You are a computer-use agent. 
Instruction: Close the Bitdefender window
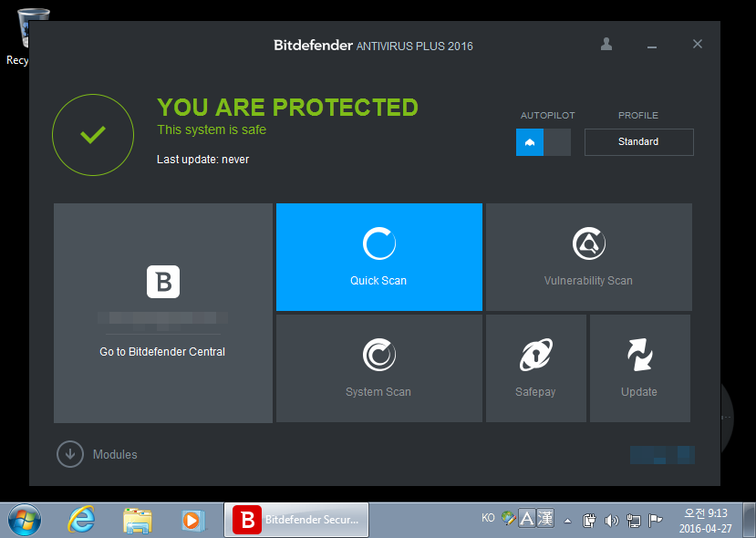point(697,44)
